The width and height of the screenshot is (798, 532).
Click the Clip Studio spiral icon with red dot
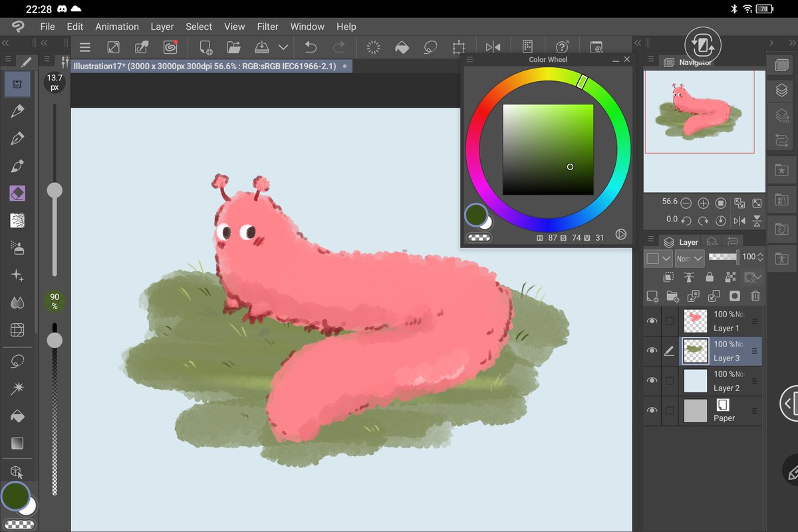[170, 47]
